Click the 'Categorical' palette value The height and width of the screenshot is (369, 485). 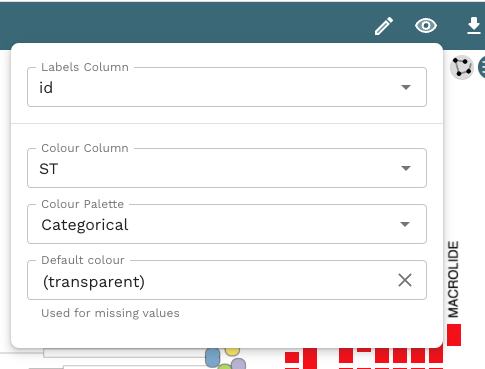(x=85, y=225)
